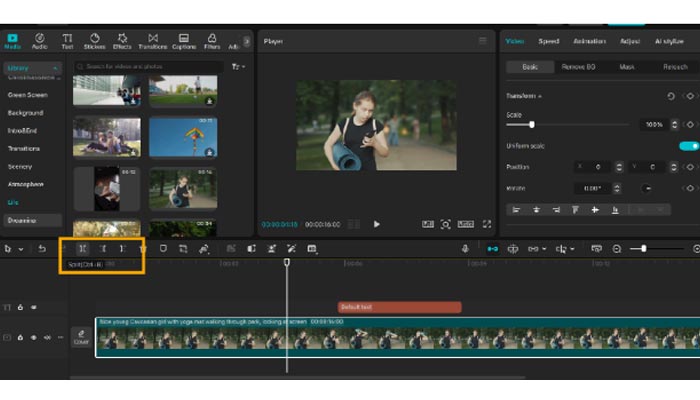Click the microphone record voiceover icon
This screenshot has height=400, width=700.
pos(465,248)
